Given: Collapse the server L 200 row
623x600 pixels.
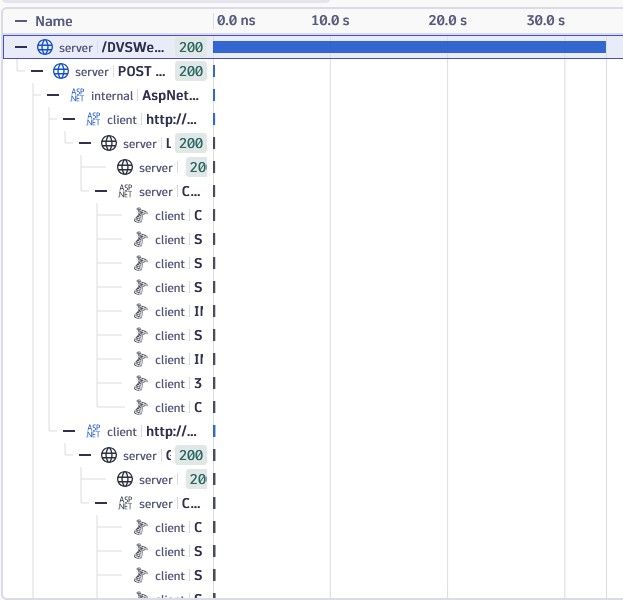Looking at the screenshot, I should (85, 143).
